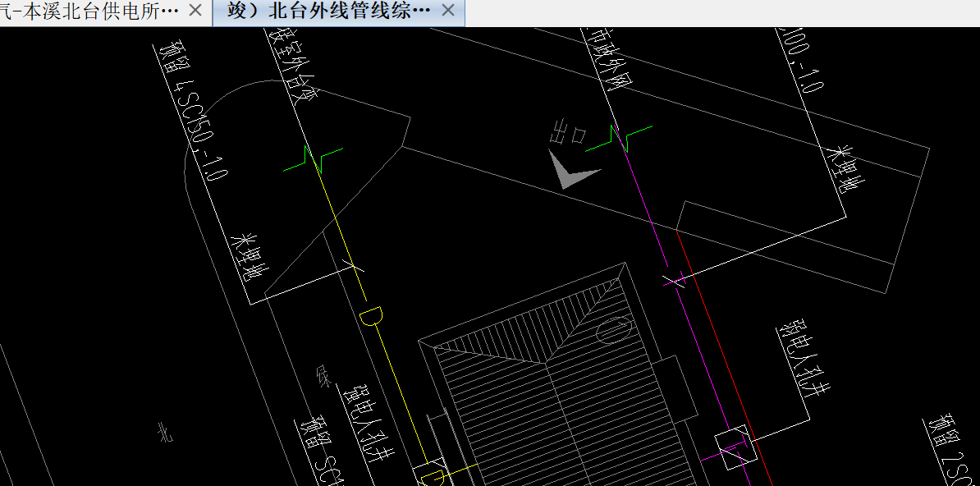Select the green break symbol on the yellow line
The width and height of the screenshot is (980, 486).
pos(314,159)
